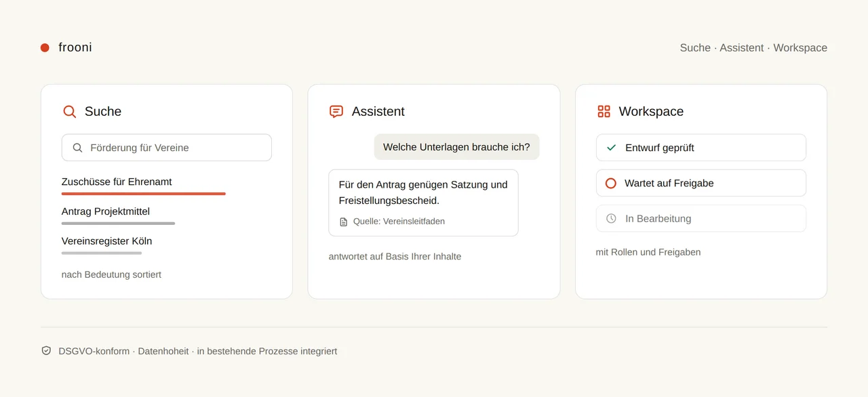The height and width of the screenshot is (397, 868).
Task: Click the red circle icon on Wartet auf Freigabe
Action: 611,183
